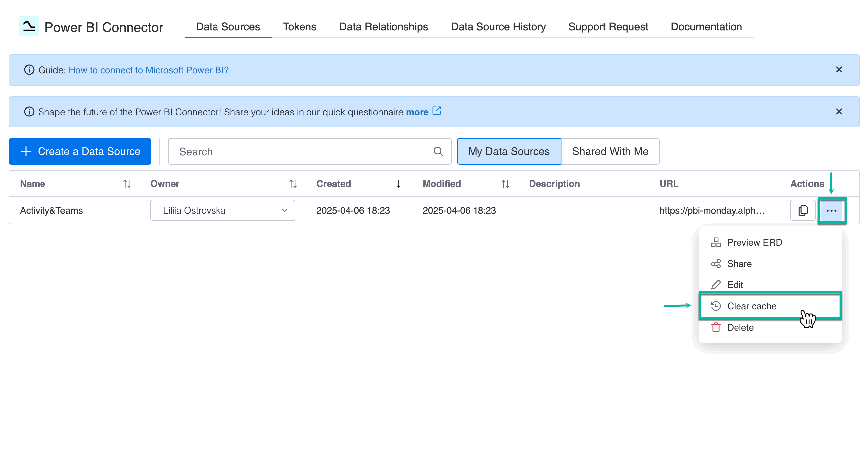Toggle Modified column sorting
The image size is (868, 458).
pos(504,184)
